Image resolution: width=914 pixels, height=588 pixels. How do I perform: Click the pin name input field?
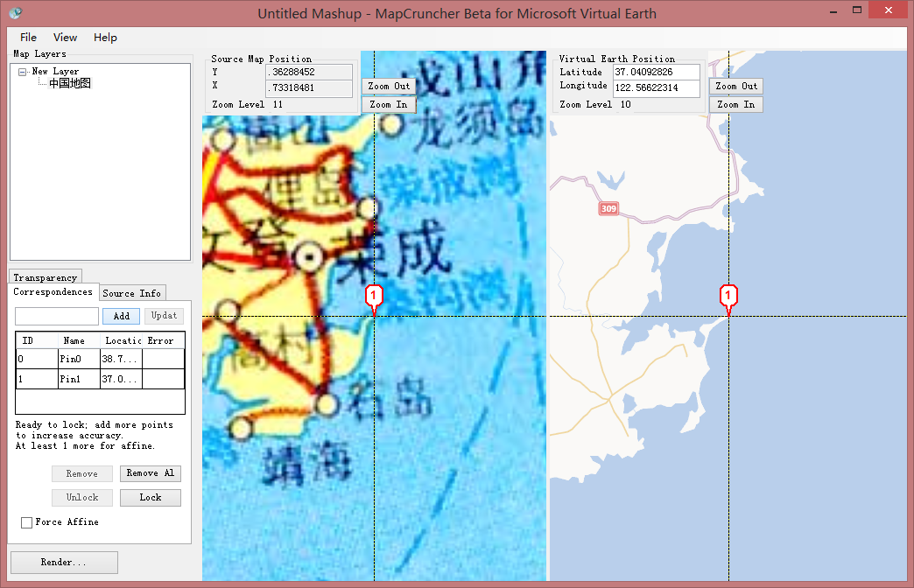pyautogui.click(x=57, y=316)
